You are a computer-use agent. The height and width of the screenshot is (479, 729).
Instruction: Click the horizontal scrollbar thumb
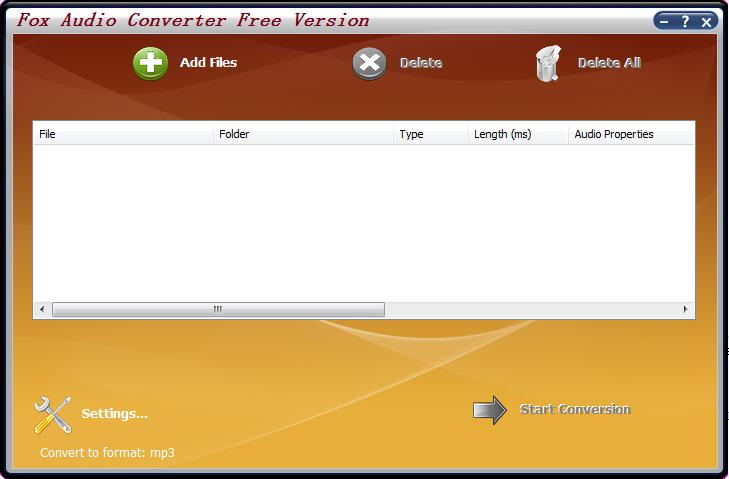[218, 309]
